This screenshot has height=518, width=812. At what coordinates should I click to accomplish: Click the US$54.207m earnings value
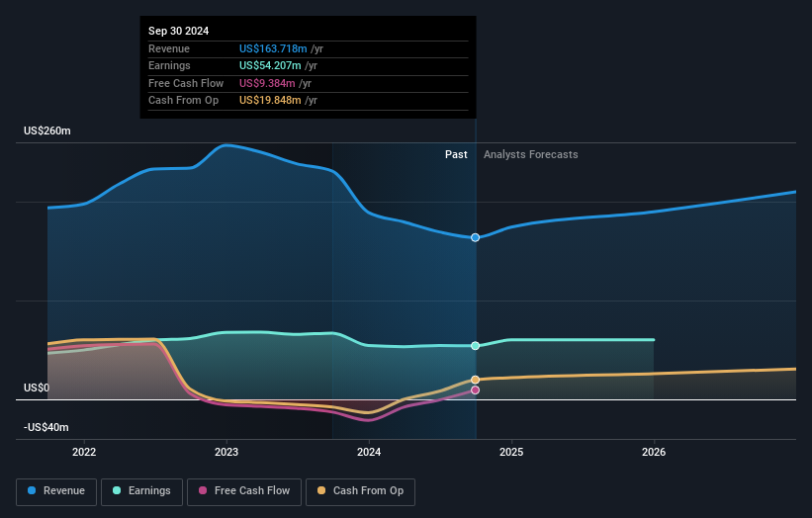pos(270,65)
